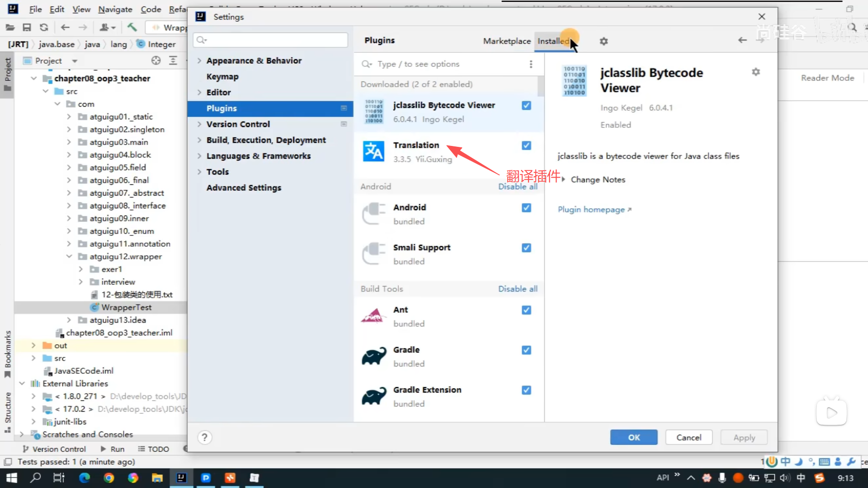Toggle the Ant plugin checkbox

point(526,310)
